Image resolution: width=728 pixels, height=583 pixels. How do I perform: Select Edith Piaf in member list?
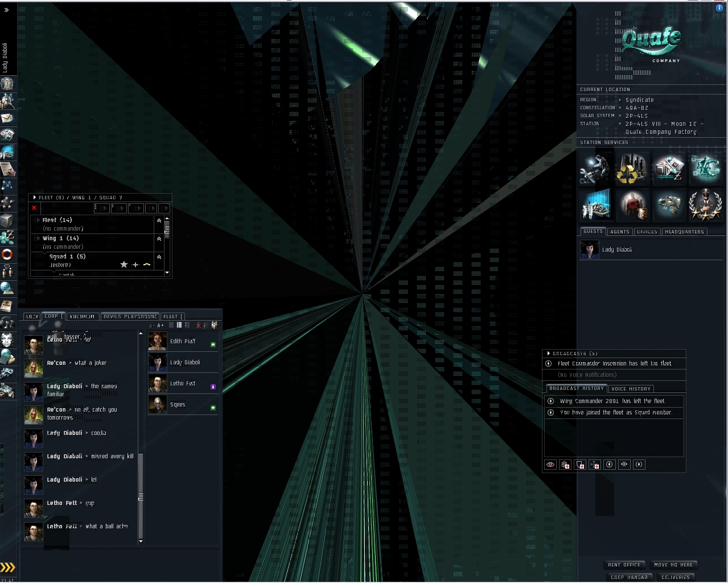coord(183,342)
